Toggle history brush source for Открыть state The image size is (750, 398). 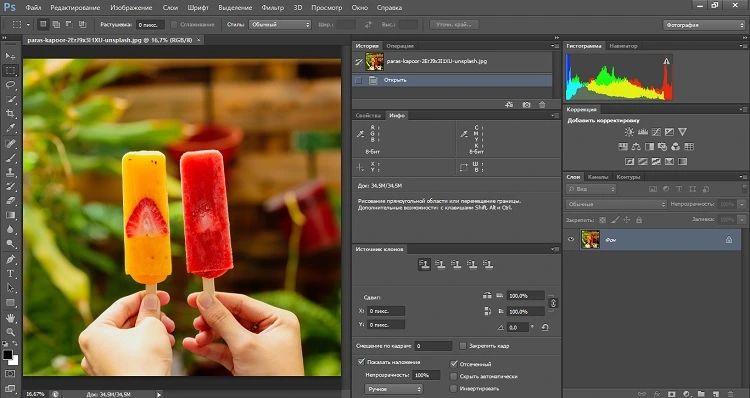pyautogui.click(x=358, y=80)
